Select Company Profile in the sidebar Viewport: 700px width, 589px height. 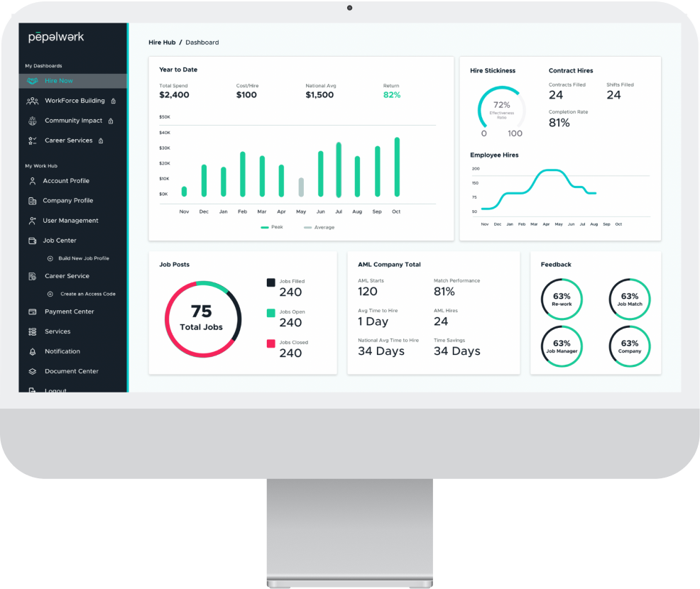pyautogui.click(x=67, y=201)
